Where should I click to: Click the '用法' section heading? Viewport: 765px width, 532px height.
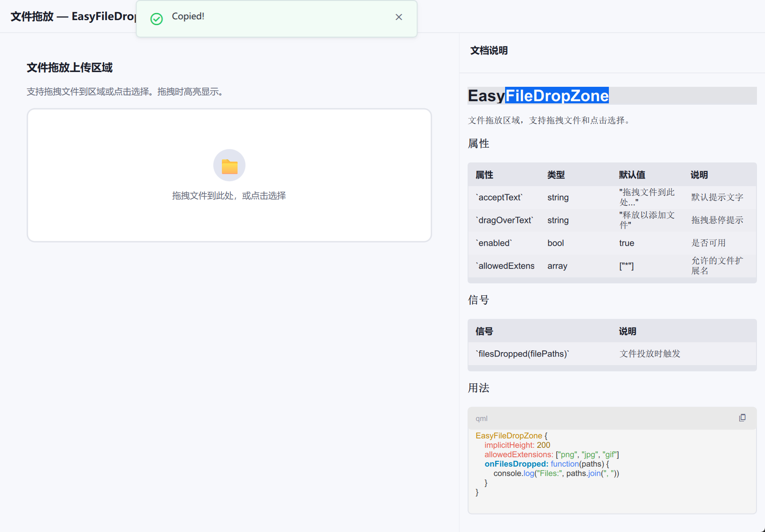[x=479, y=388]
